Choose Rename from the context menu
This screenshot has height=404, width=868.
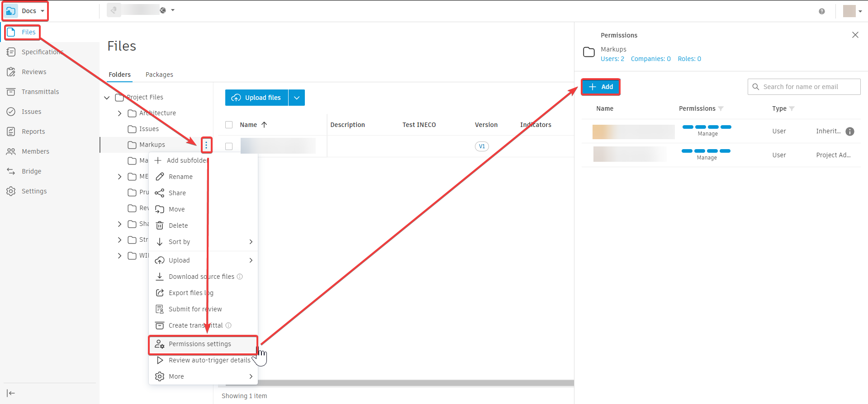pyautogui.click(x=203, y=177)
